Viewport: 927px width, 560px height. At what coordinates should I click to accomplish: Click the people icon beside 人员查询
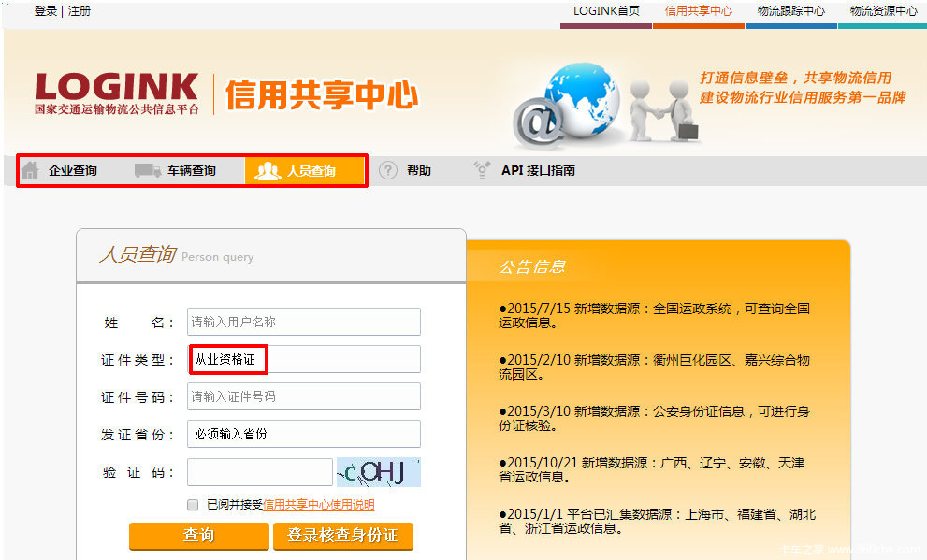[x=268, y=171]
